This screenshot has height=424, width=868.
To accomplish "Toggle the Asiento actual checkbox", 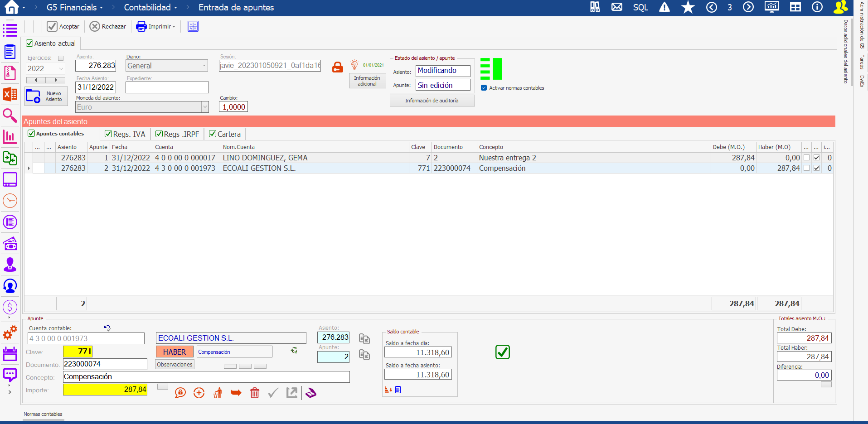I will pyautogui.click(x=30, y=43).
